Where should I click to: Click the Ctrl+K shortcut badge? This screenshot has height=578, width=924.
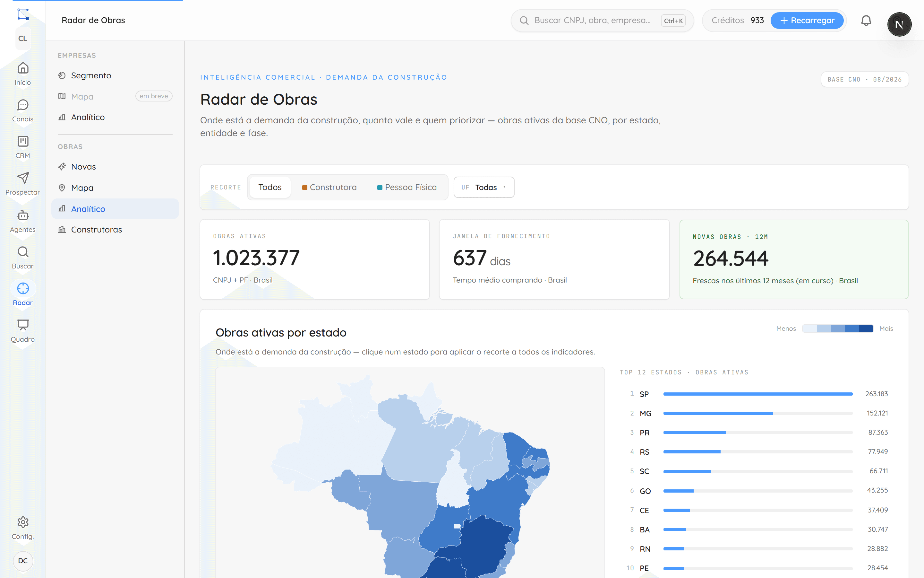point(673,21)
